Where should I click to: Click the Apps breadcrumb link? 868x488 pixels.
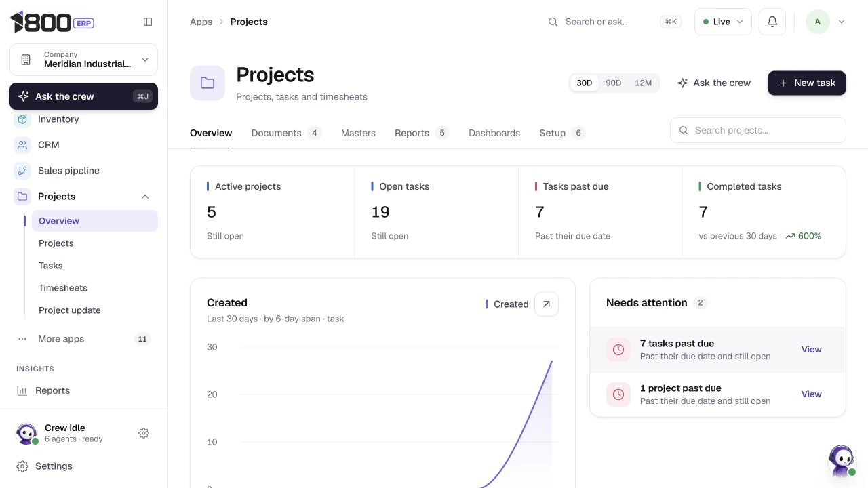click(201, 22)
